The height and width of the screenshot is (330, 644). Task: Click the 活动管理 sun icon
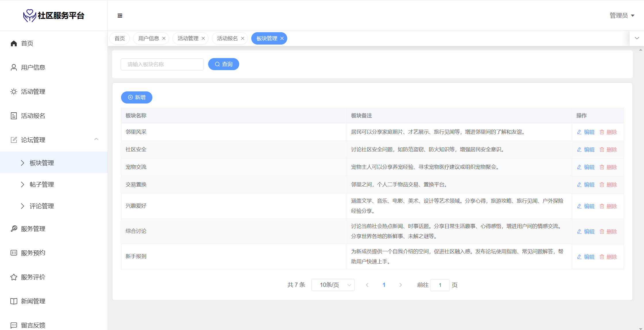click(x=14, y=92)
